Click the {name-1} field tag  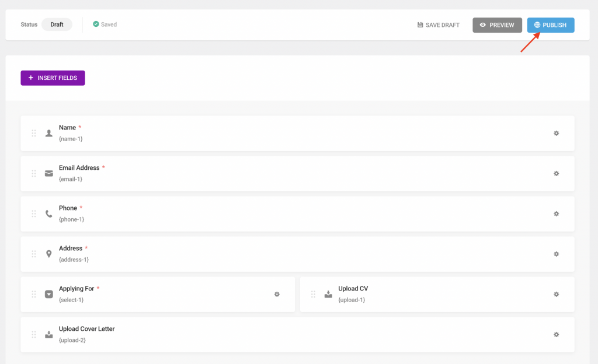71,139
